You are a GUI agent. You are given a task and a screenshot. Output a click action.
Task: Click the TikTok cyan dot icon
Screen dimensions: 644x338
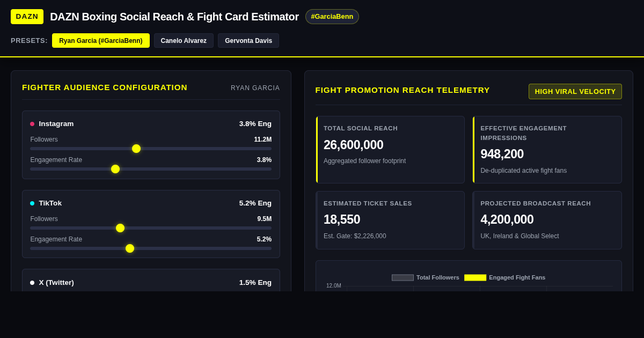coord(32,203)
